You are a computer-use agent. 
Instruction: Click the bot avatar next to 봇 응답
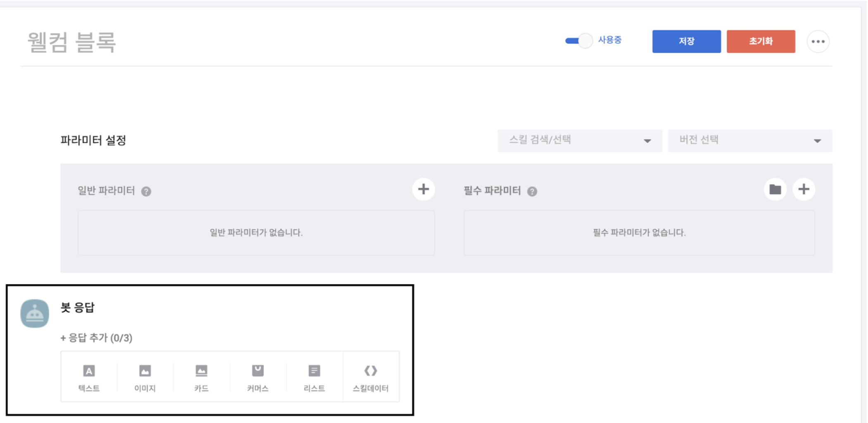(35, 314)
